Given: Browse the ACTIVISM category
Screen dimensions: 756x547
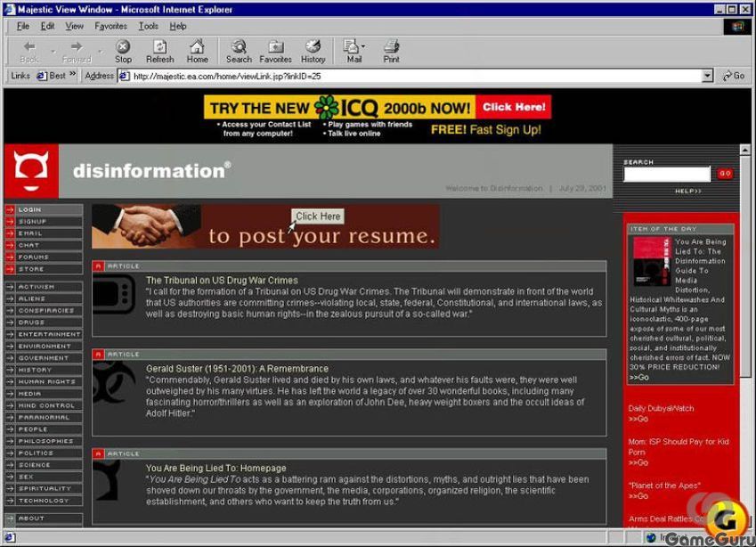Looking at the screenshot, I should click(x=44, y=287).
